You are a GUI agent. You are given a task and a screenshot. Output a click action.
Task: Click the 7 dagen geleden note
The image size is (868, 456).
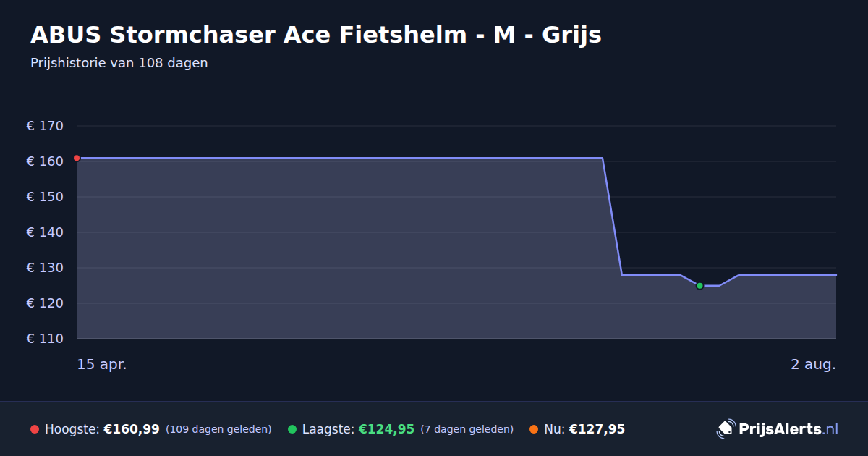click(x=467, y=429)
